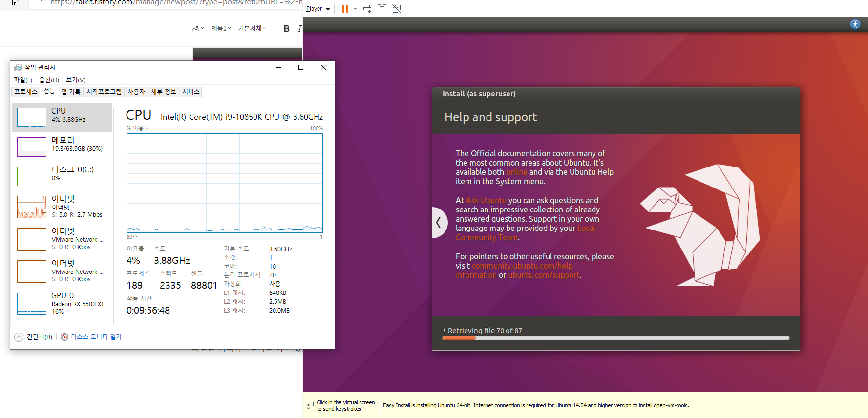Open the ubuntu.com/support link

pyautogui.click(x=544, y=275)
